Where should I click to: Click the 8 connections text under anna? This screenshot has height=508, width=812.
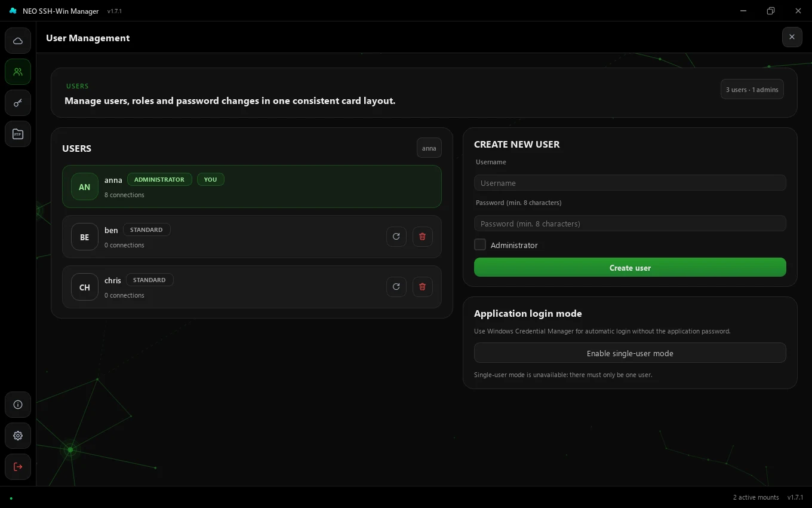pos(124,195)
